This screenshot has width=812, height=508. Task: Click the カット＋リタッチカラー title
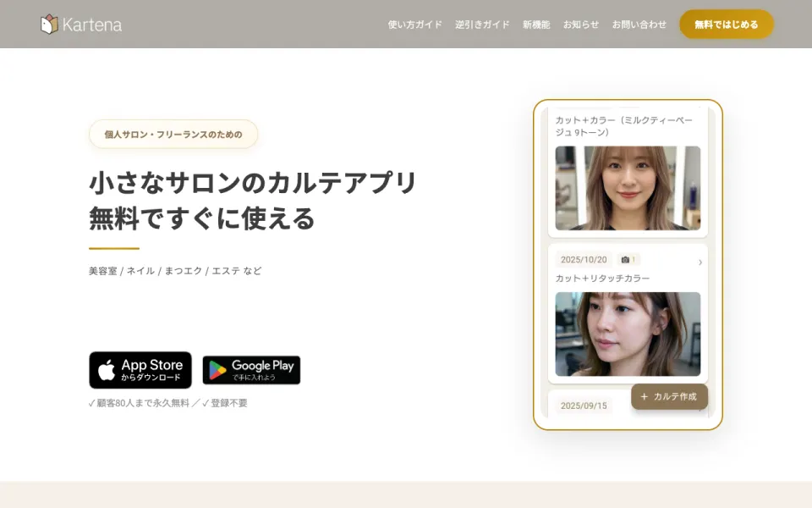pos(602,279)
